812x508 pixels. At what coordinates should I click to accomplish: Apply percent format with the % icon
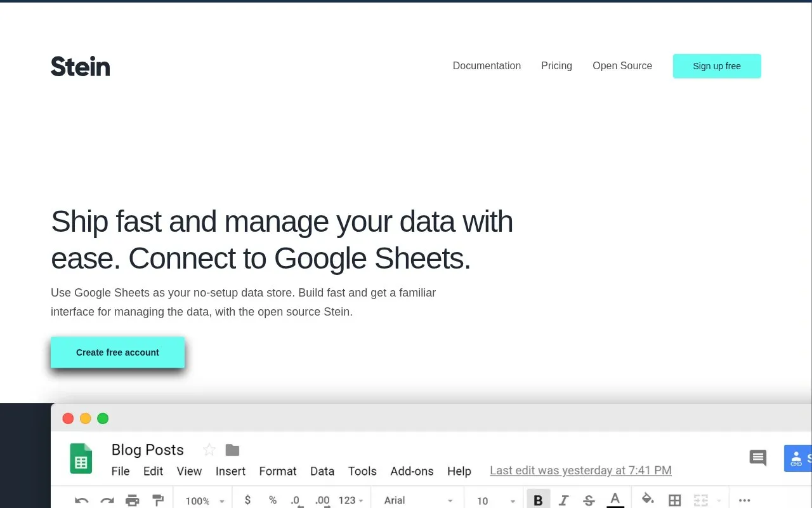[x=273, y=500]
